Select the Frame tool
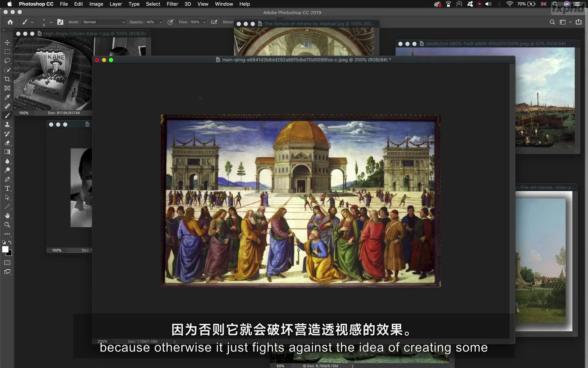 pyautogui.click(x=7, y=88)
